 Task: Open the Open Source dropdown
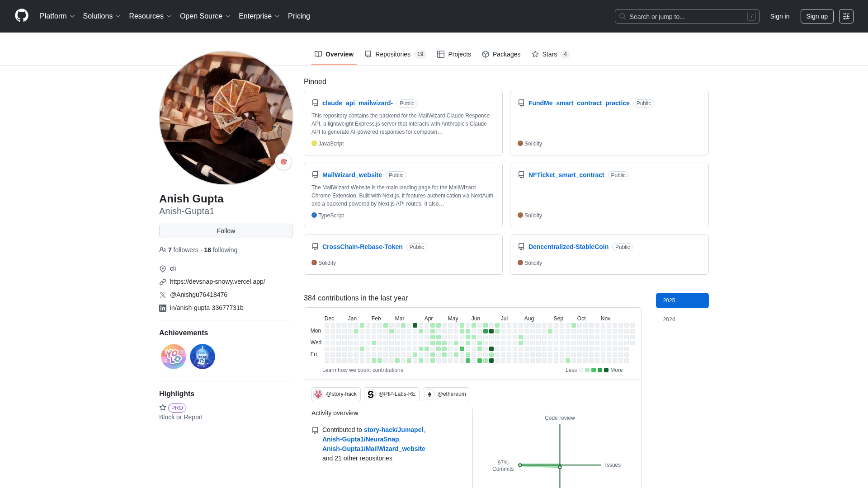205,16
